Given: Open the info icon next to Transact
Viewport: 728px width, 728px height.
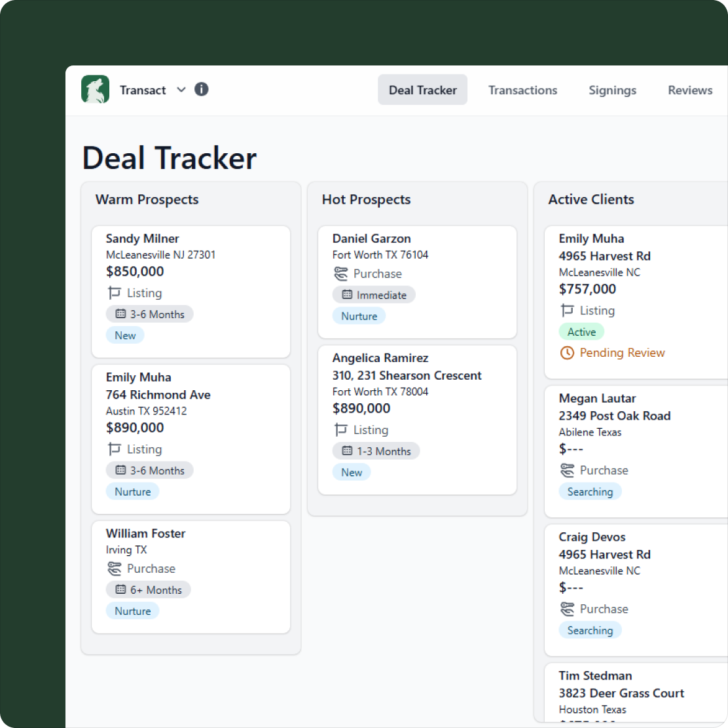Looking at the screenshot, I should coord(201,89).
